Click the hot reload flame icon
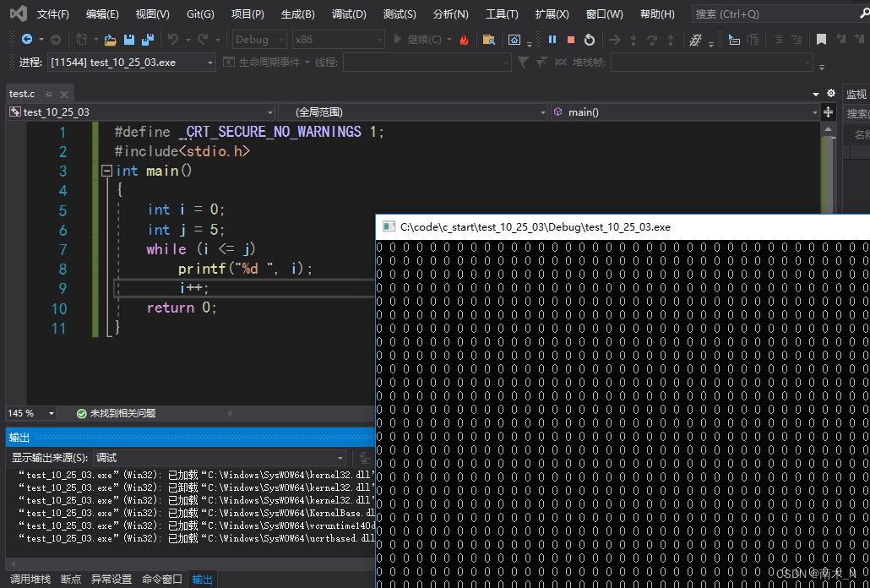 click(x=465, y=40)
